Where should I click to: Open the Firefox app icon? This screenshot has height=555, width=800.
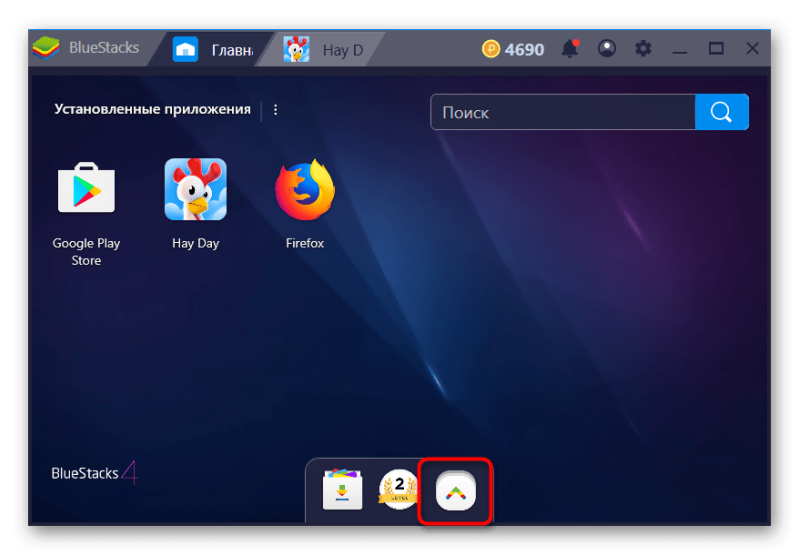(x=305, y=189)
